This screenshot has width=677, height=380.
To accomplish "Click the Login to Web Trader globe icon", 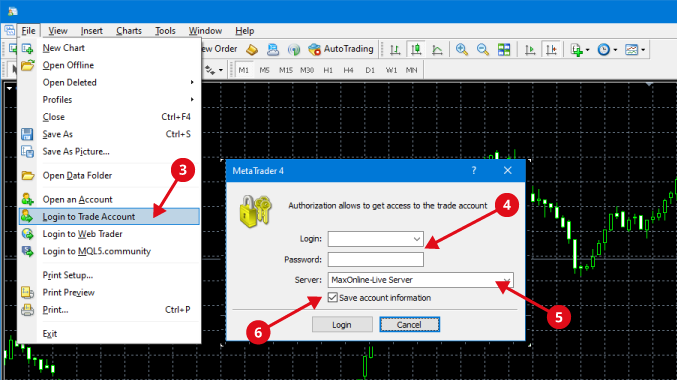I will click(x=27, y=234).
